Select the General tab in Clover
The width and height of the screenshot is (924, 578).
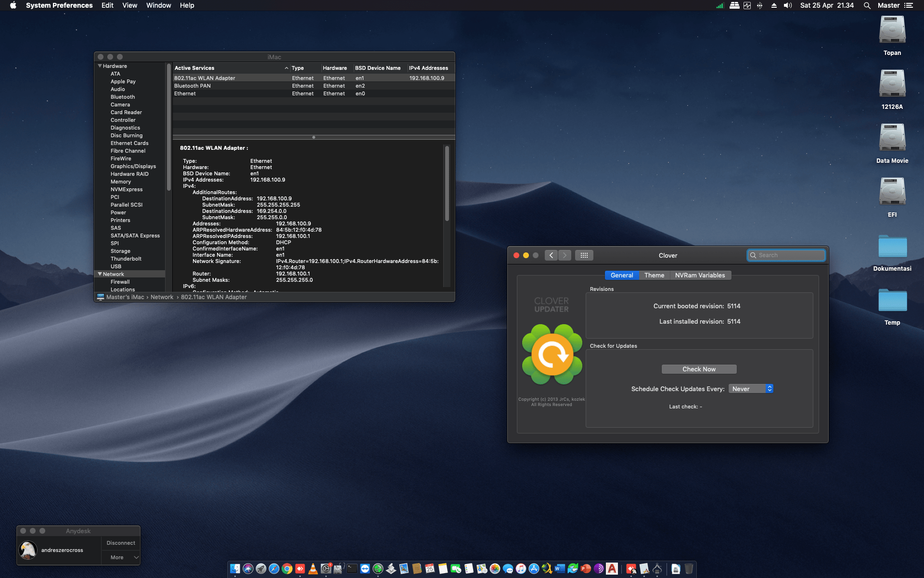pyautogui.click(x=622, y=276)
